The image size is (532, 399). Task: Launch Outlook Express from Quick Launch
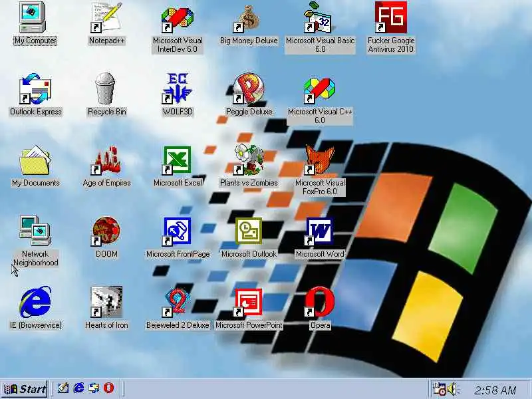[94, 388]
